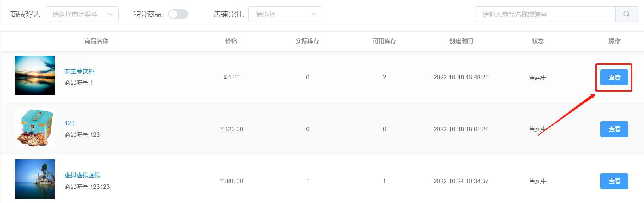The height and width of the screenshot is (203, 644).
Task: Click the 店铺分组 dropdown chevron arrow
Action: point(314,14)
